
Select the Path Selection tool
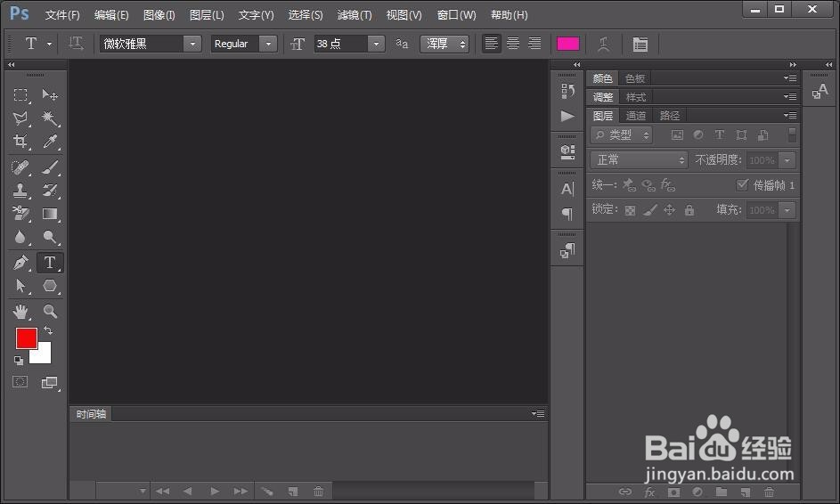pyautogui.click(x=20, y=286)
